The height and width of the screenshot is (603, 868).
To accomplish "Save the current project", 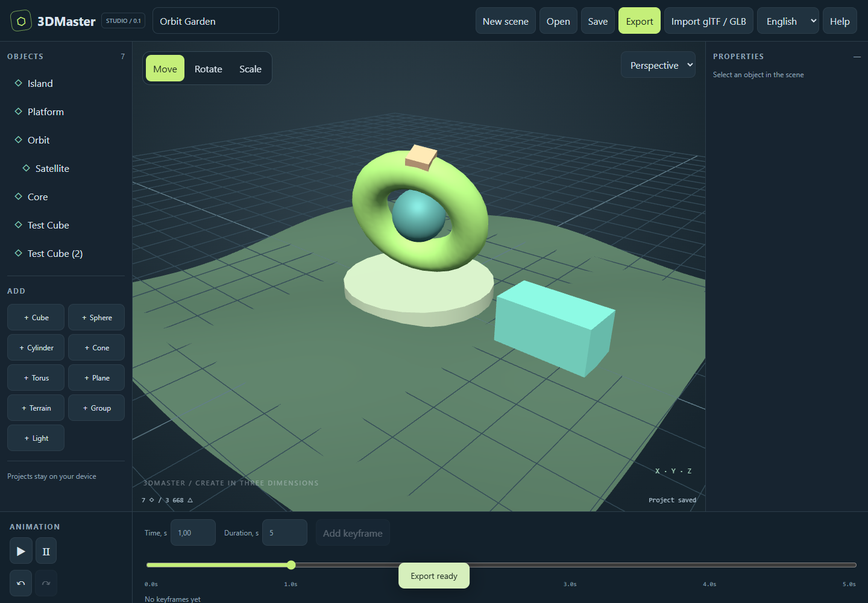I will point(598,21).
